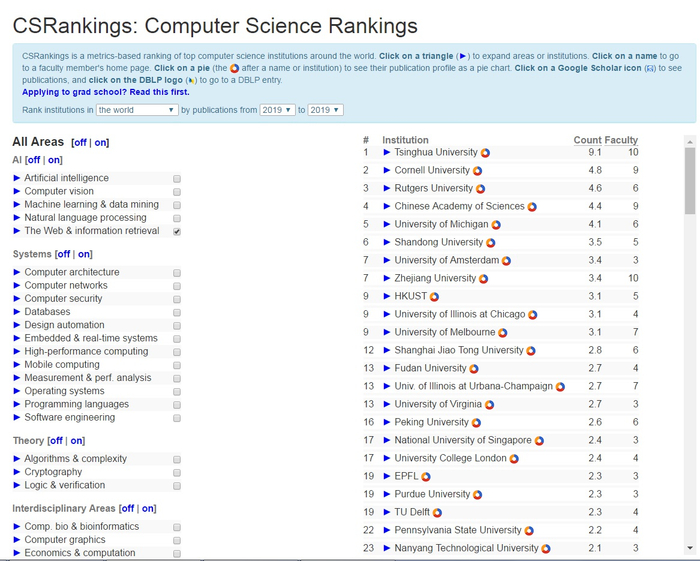Open pie chart for National University of Singapore

point(539,441)
